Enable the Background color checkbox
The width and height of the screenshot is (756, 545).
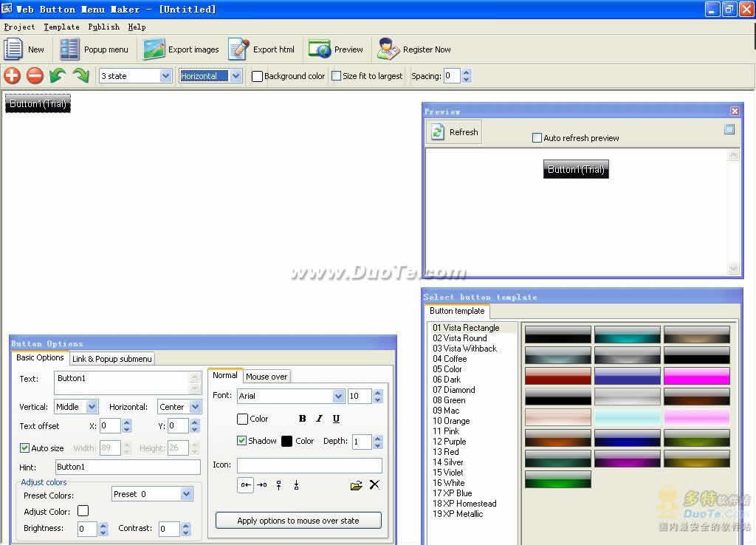coord(257,76)
